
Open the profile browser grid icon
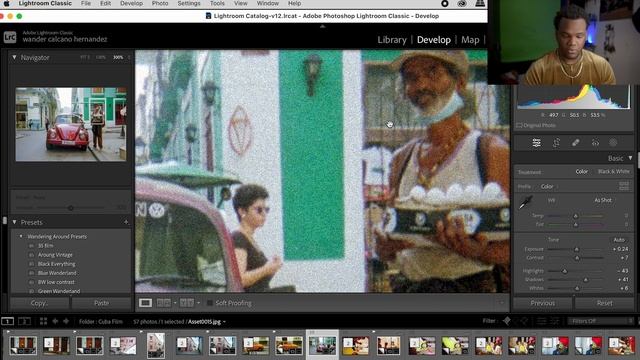(x=624, y=186)
